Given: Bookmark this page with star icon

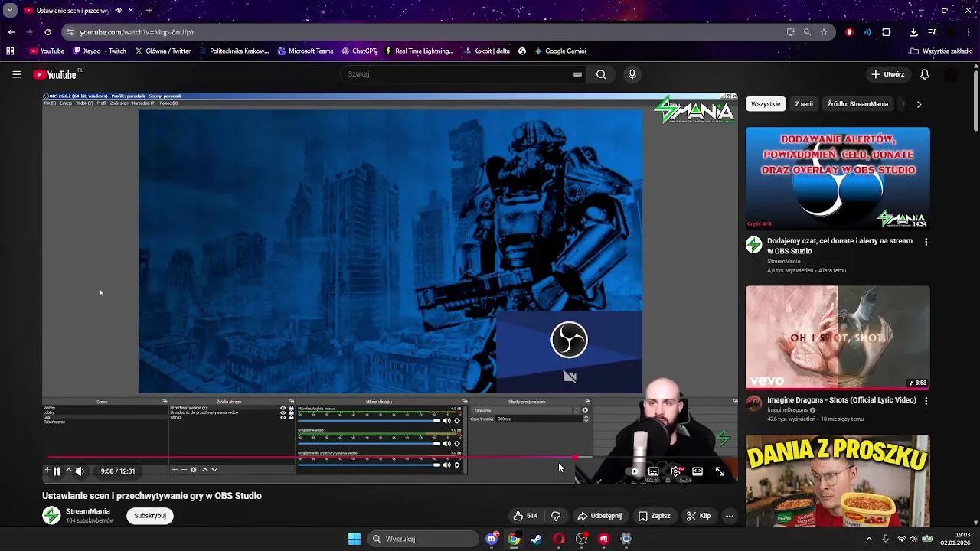Looking at the screenshot, I should [x=824, y=32].
